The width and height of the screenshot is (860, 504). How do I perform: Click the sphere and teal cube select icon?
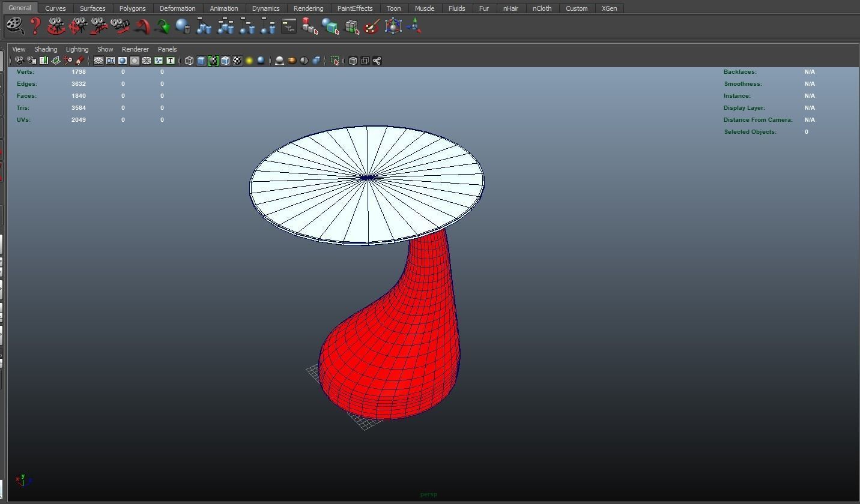tap(330, 26)
